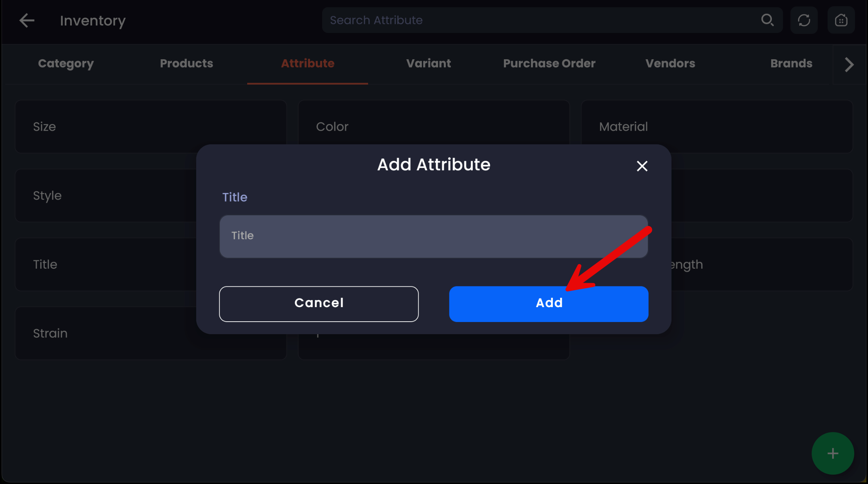Focus the Title input field
868x484 pixels.
pos(433,236)
